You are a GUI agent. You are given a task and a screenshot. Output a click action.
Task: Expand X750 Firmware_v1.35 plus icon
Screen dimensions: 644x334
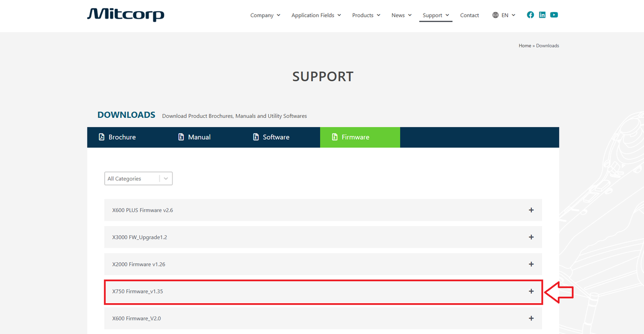(x=531, y=291)
